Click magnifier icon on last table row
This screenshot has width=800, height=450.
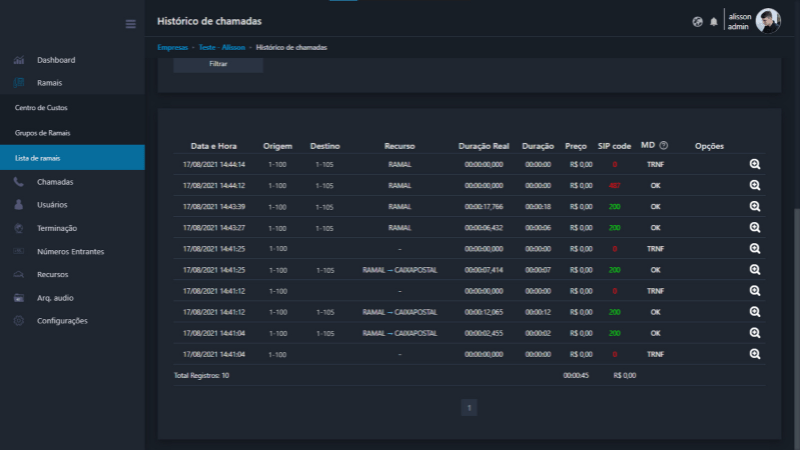click(755, 354)
